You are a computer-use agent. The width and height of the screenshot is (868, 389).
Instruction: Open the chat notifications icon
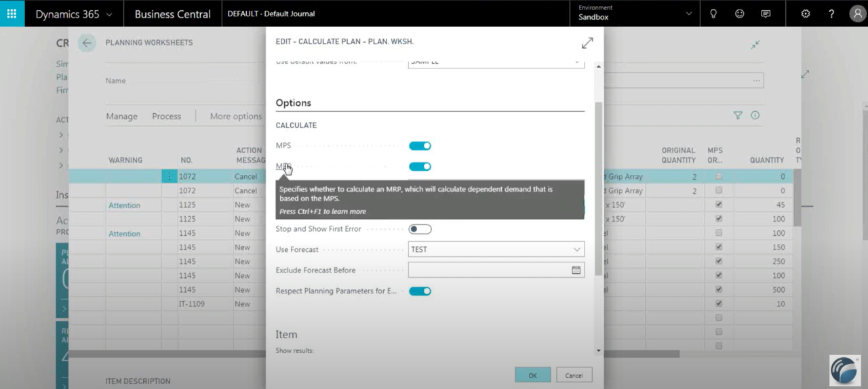click(x=766, y=14)
